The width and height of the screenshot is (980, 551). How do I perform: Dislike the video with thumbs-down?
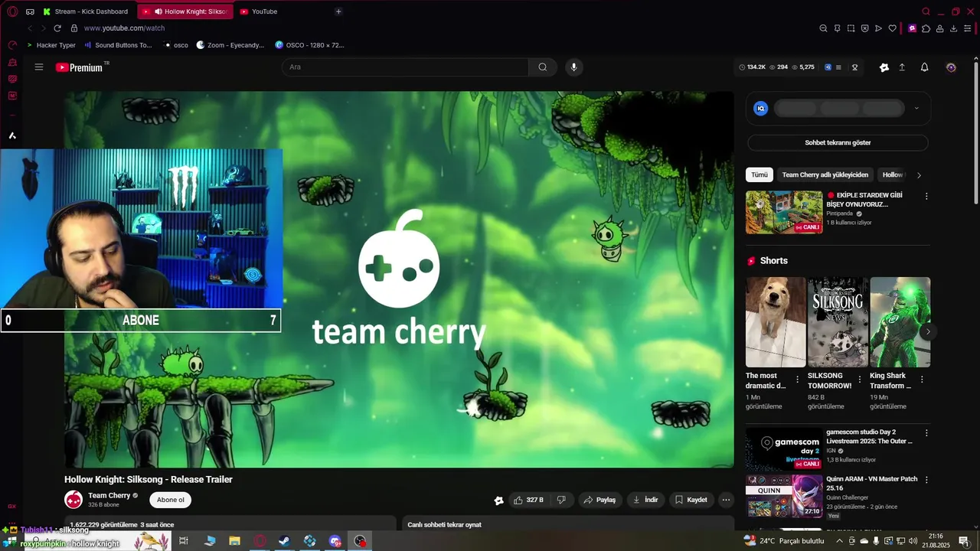click(x=561, y=500)
